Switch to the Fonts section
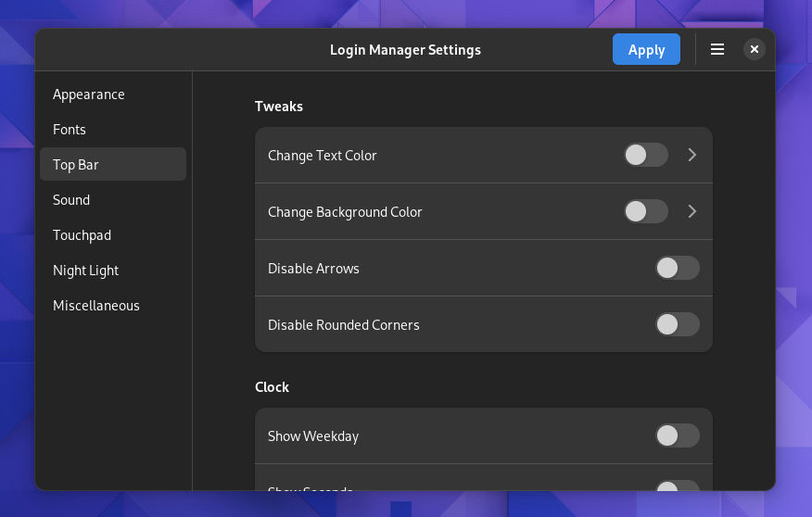This screenshot has height=517, width=812. point(70,130)
